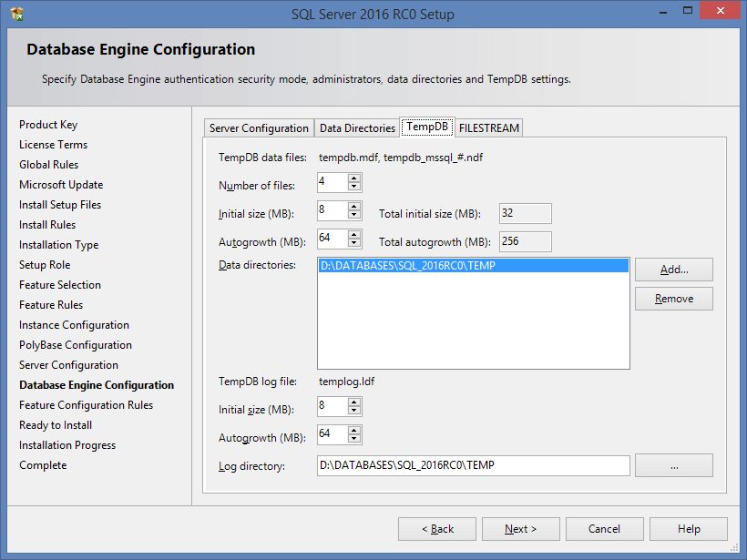The width and height of the screenshot is (747, 560).
Task: Increase the Number of files spinner
Action: (354, 178)
